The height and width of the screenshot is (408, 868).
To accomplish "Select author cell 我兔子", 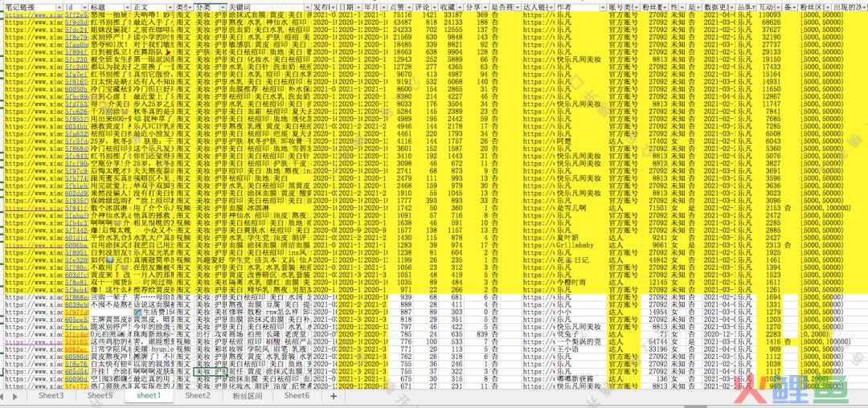I will pyautogui.click(x=581, y=334).
